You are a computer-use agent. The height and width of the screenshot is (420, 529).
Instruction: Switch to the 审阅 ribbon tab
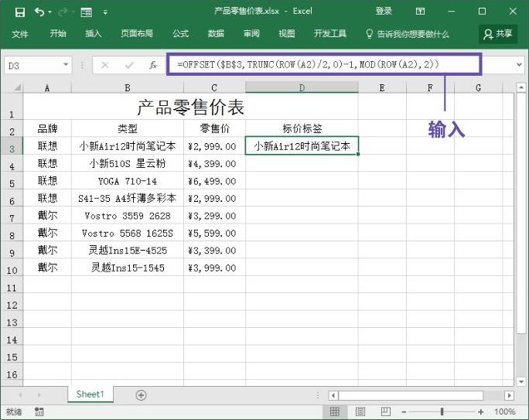point(251,33)
